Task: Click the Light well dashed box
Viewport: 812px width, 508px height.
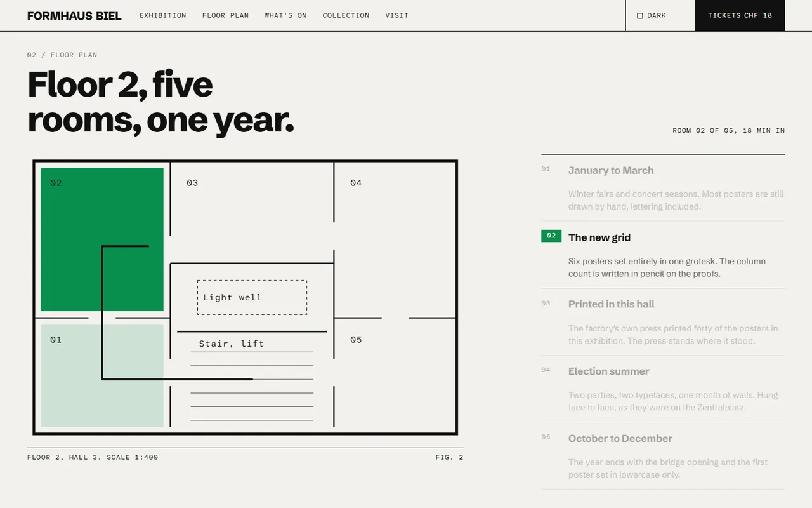Action: 252,297
